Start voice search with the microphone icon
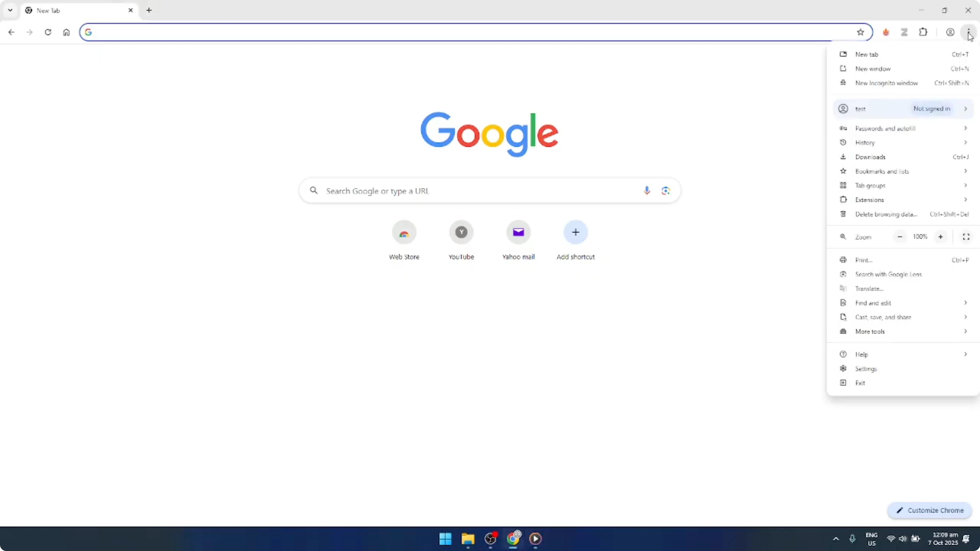 point(647,191)
